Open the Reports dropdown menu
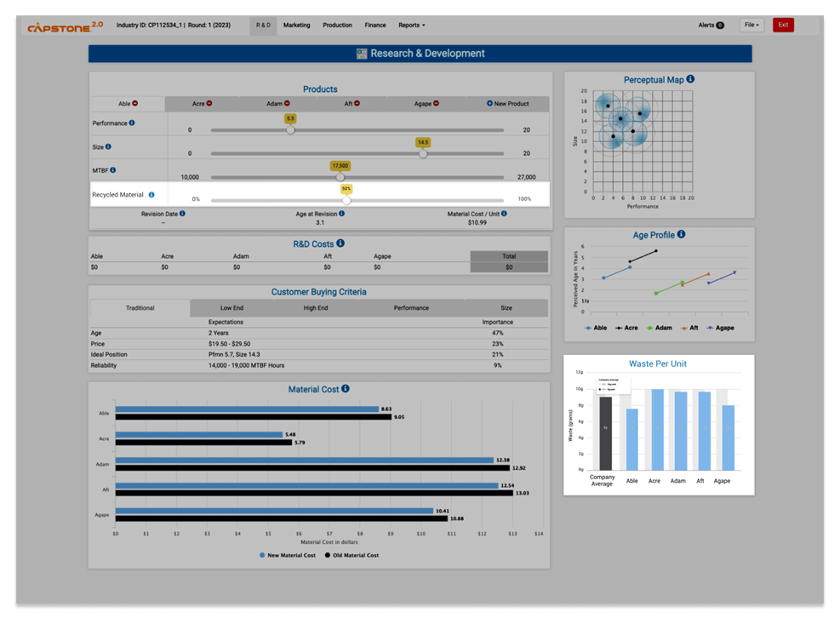 click(411, 25)
